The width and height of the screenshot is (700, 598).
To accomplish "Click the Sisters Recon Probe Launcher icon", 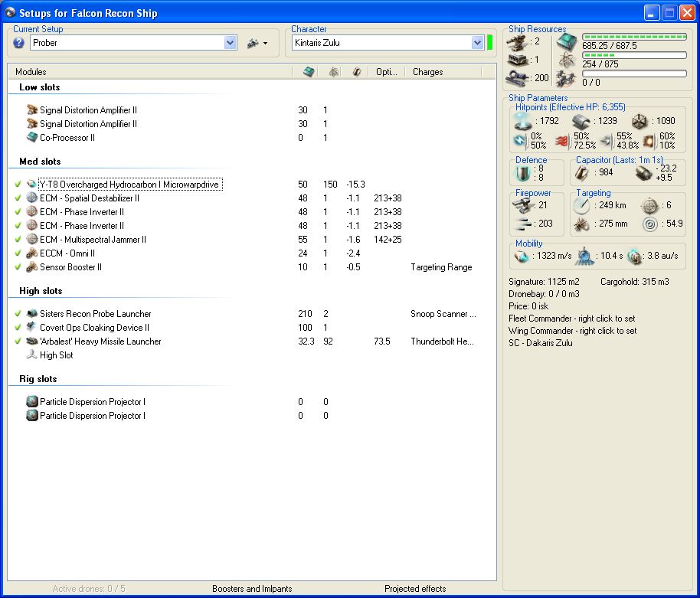I will [31, 313].
